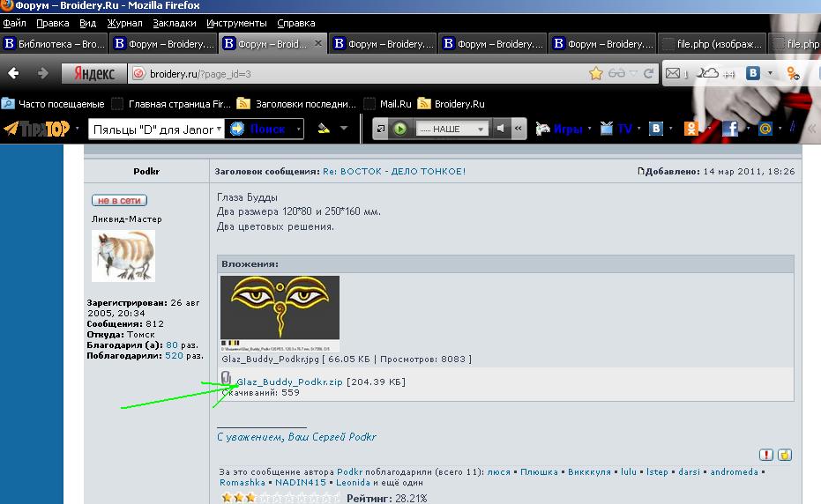Image resolution: width=821 pixels, height=504 pixels.
Task: Open the Часто посещаемые bookmark folder
Action: point(53,104)
